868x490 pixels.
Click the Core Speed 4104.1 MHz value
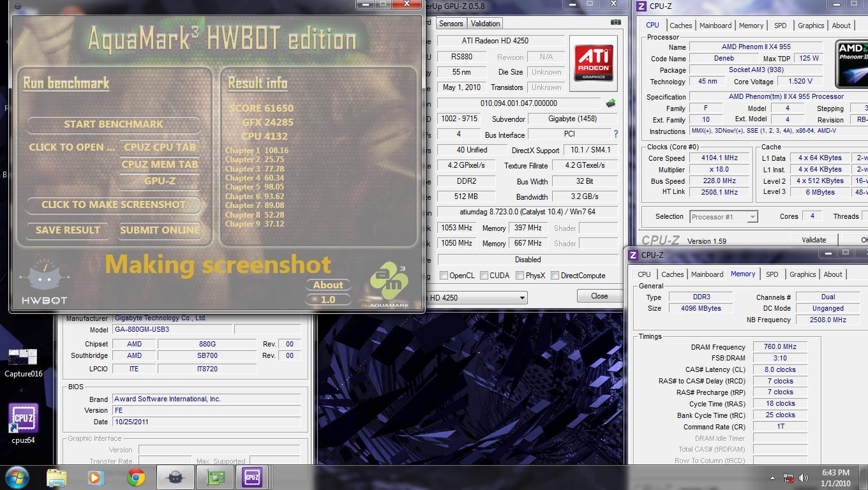point(719,158)
